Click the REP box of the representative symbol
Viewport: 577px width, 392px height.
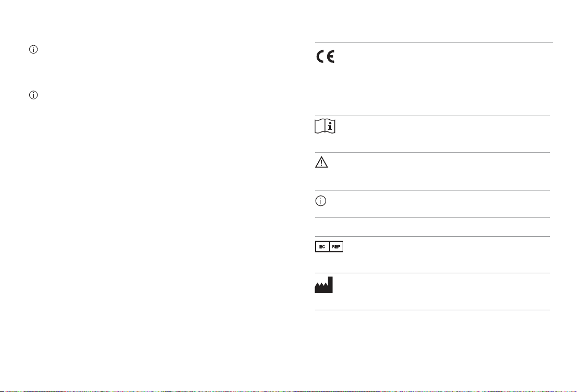point(336,246)
